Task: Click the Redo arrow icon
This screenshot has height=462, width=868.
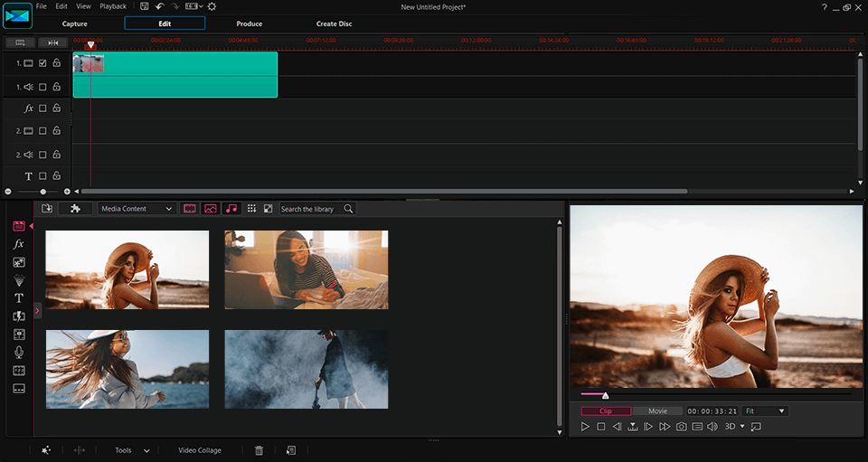Action: (175, 6)
